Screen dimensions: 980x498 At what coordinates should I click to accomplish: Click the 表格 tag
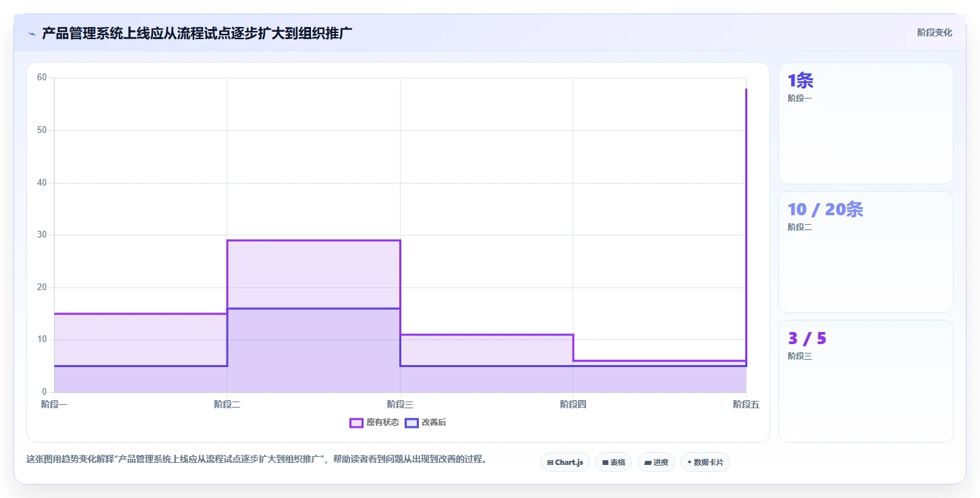[x=614, y=462]
